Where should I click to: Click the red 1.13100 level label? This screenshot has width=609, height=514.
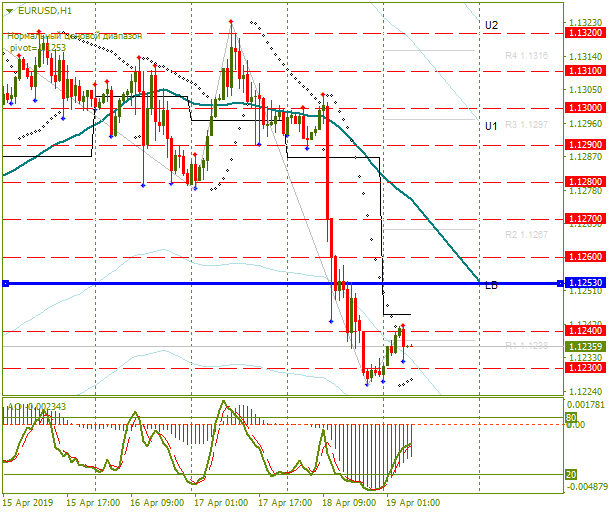click(x=585, y=71)
